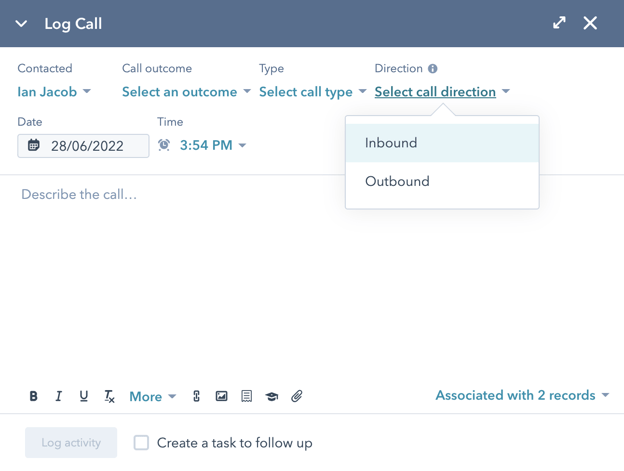Toggle bold formatting

pos(33,396)
